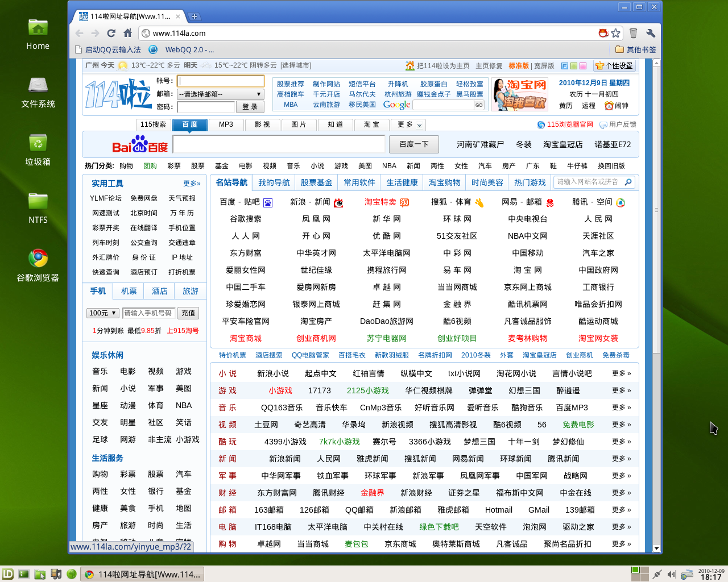728x582 pixels.
Task: Click the 淘宝网 banner thumbnail
Action: 520,94
